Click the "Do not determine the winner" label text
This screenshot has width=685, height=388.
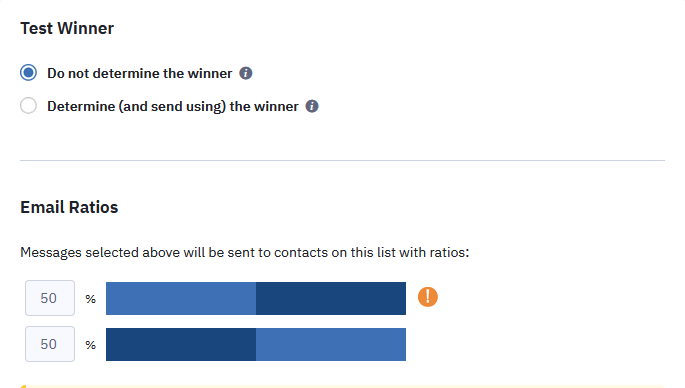[x=139, y=73]
